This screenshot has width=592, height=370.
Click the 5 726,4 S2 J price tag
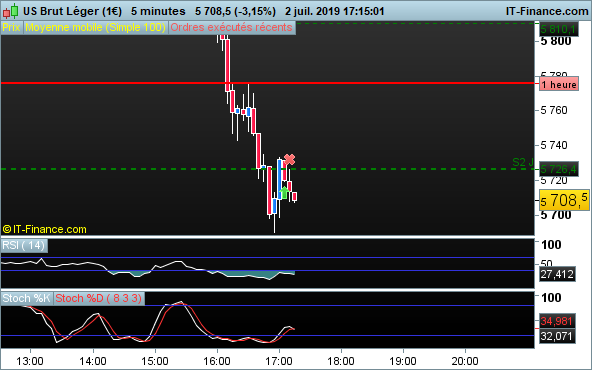[558, 169]
